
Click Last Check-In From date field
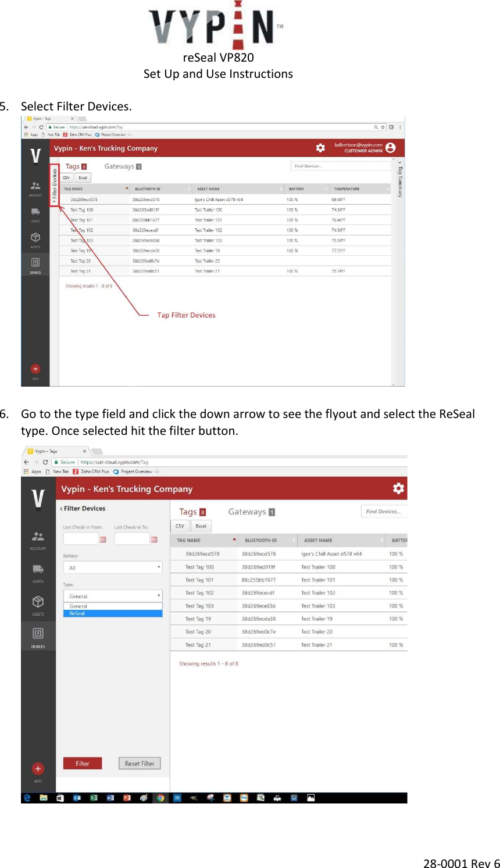point(81,539)
